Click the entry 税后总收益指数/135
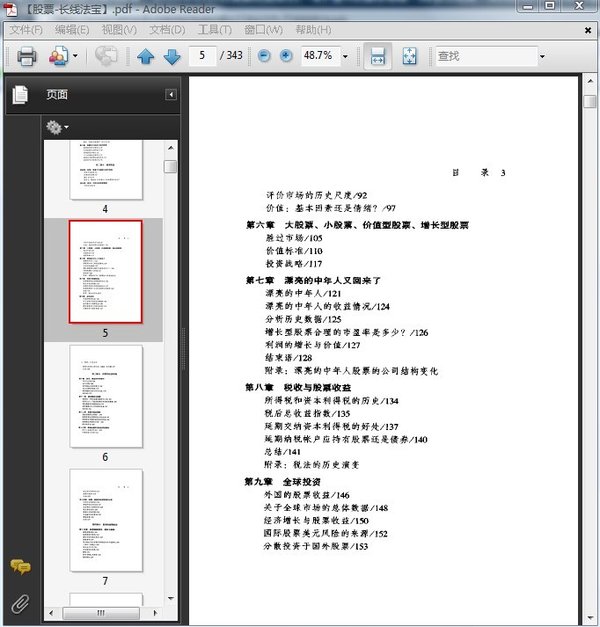 (x=308, y=413)
